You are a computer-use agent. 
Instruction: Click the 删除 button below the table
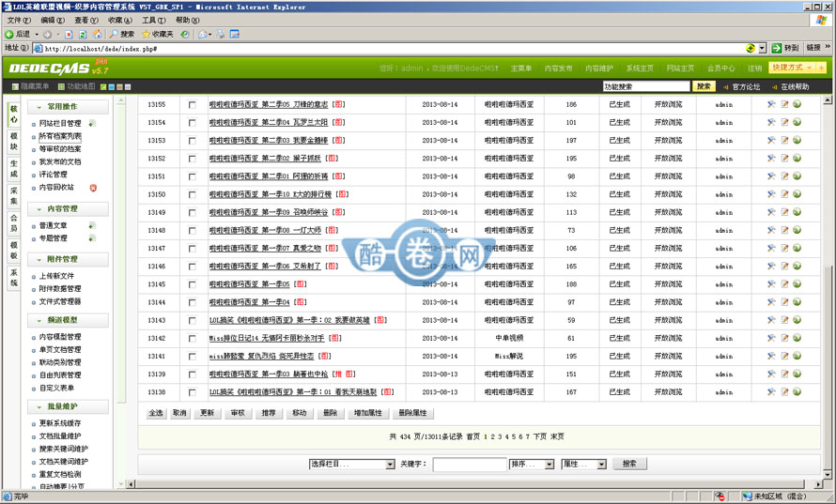330,413
